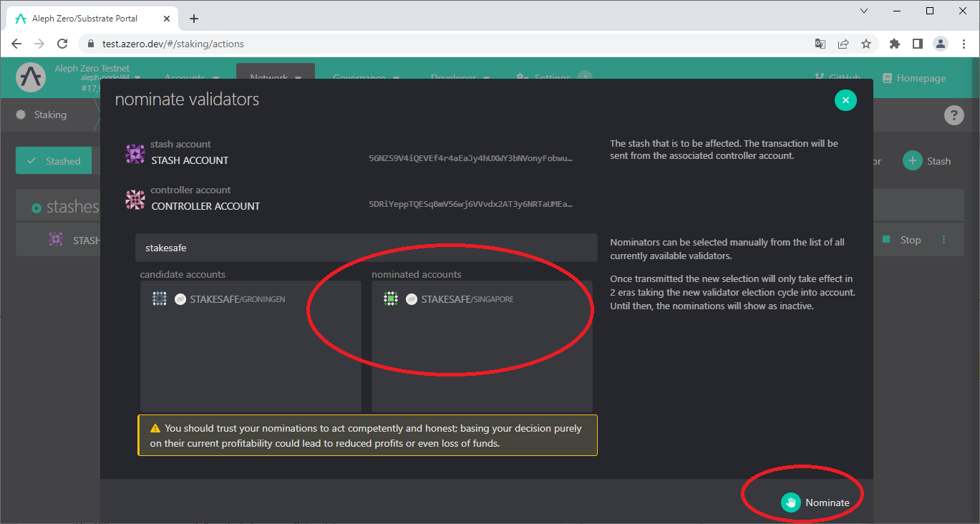Click the stashes header circle icon
This screenshot has width=980, height=524.
[37, 208]
